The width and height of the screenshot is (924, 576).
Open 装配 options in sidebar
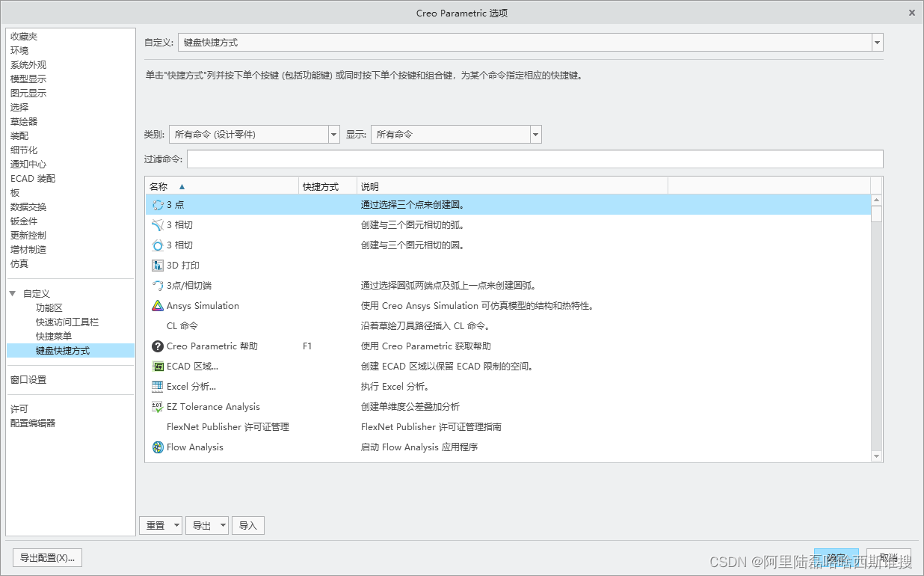19,135
